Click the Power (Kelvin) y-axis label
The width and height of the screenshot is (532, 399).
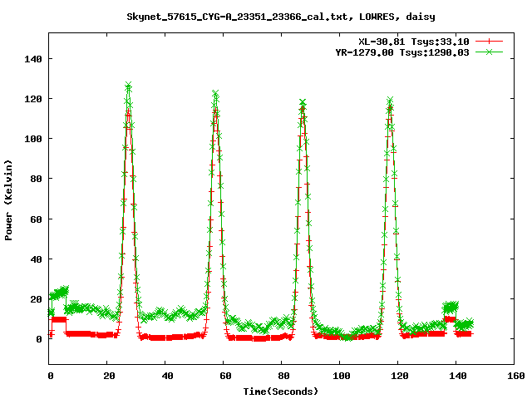8,199
